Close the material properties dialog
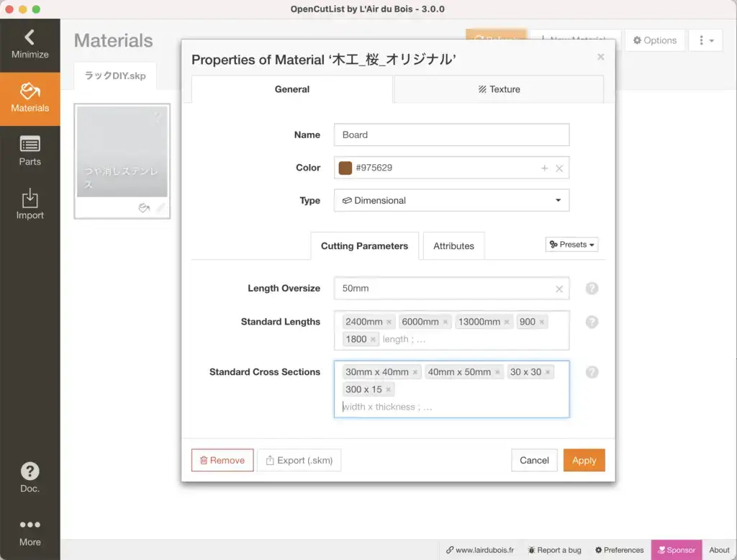The width and height of the screenshot is (737, 560). coord(600,57)
